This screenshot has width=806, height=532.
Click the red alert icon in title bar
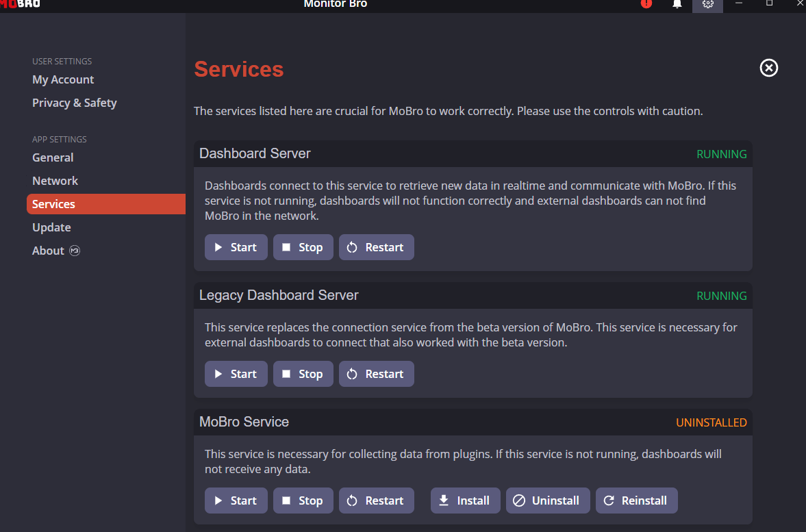(x=646, y=4)
